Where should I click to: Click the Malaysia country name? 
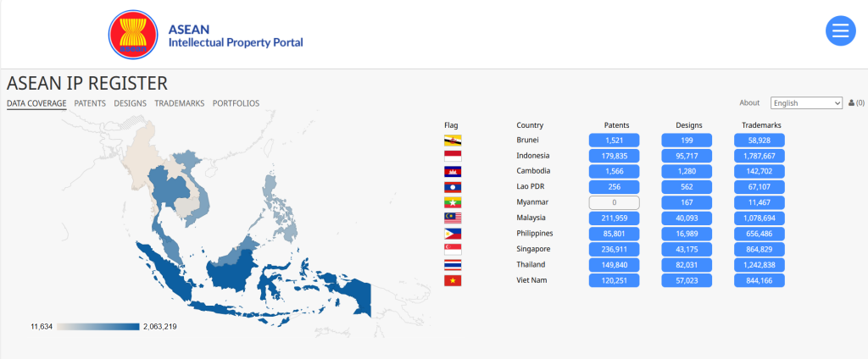(x=531, y=218)
